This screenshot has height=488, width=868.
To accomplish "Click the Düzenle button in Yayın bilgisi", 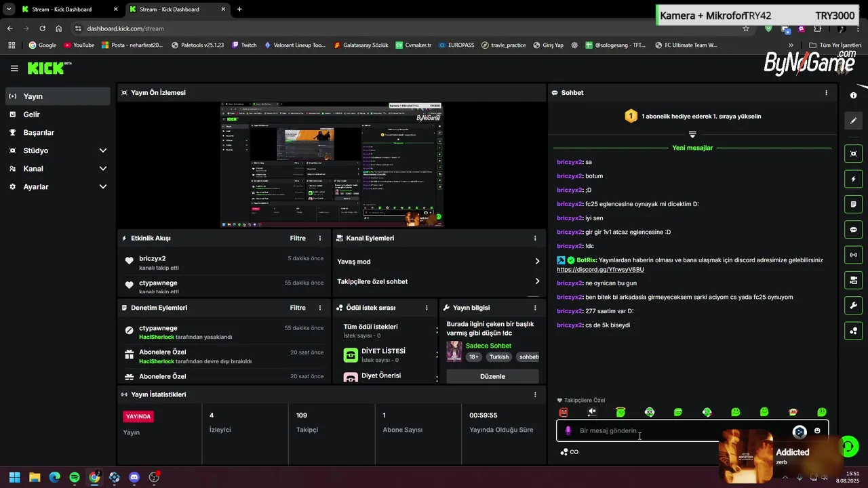I will (x=492, y=376).
